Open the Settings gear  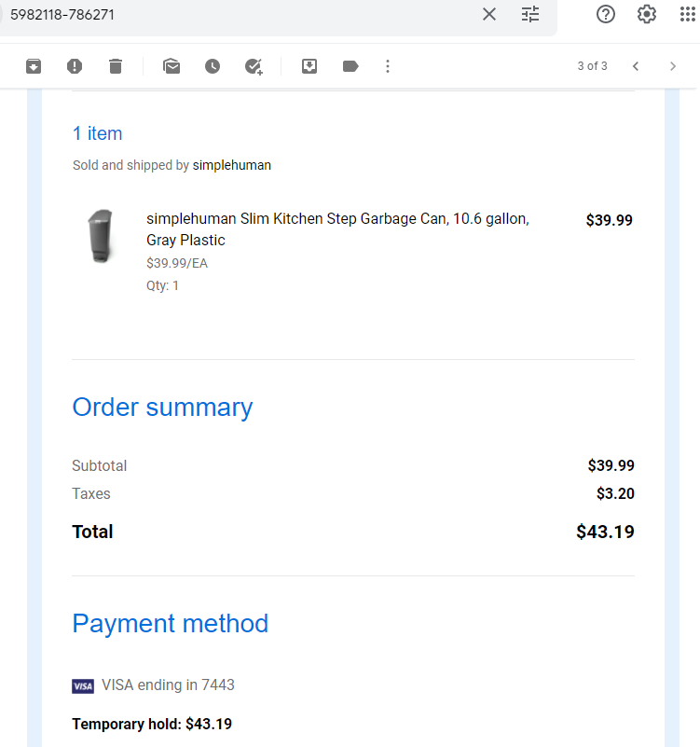coord(647,14)
